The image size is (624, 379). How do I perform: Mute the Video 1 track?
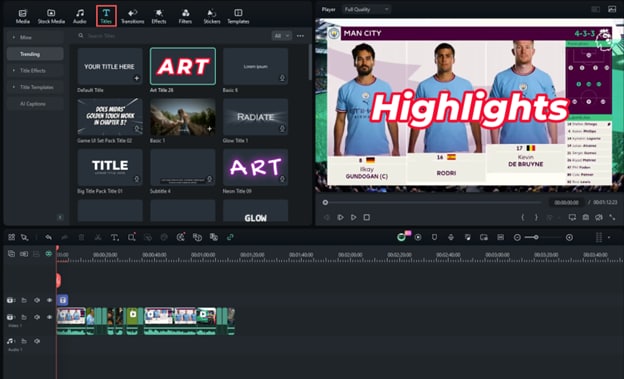(x=37, y=317)
